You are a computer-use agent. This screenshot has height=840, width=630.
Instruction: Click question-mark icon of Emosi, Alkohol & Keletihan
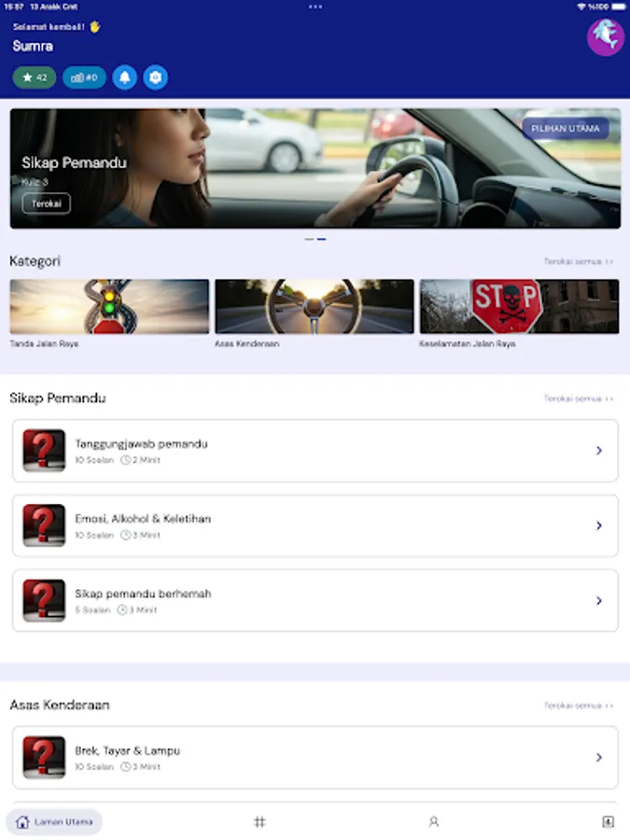click(44, 525)
